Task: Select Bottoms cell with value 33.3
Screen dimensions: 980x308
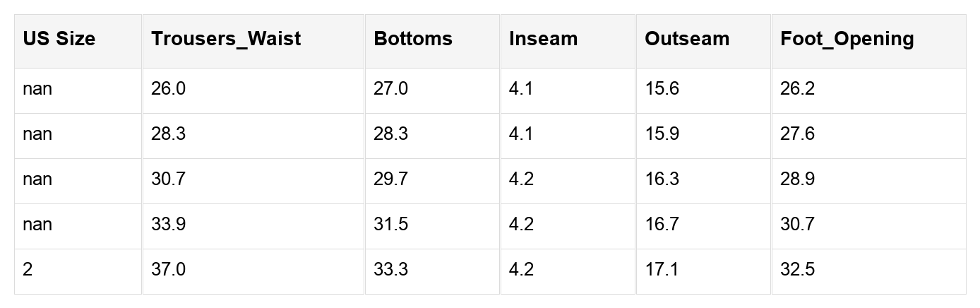Action: [x=390, y=270]
